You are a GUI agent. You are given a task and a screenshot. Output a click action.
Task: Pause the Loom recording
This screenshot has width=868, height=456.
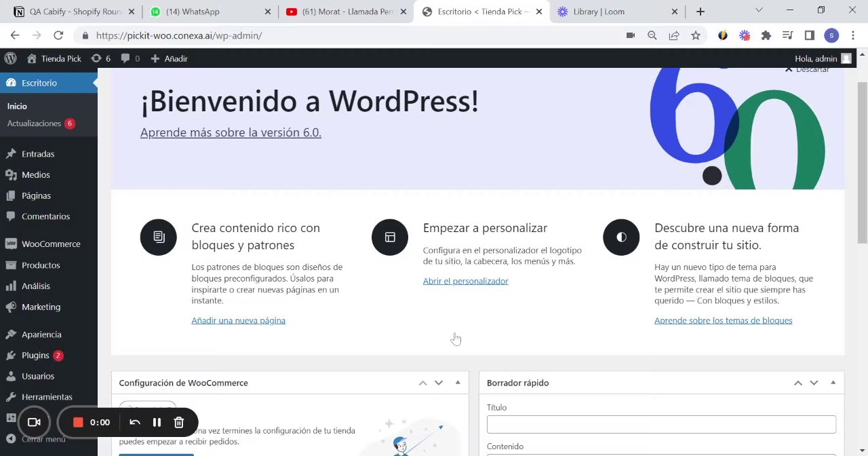click(157, 422)
